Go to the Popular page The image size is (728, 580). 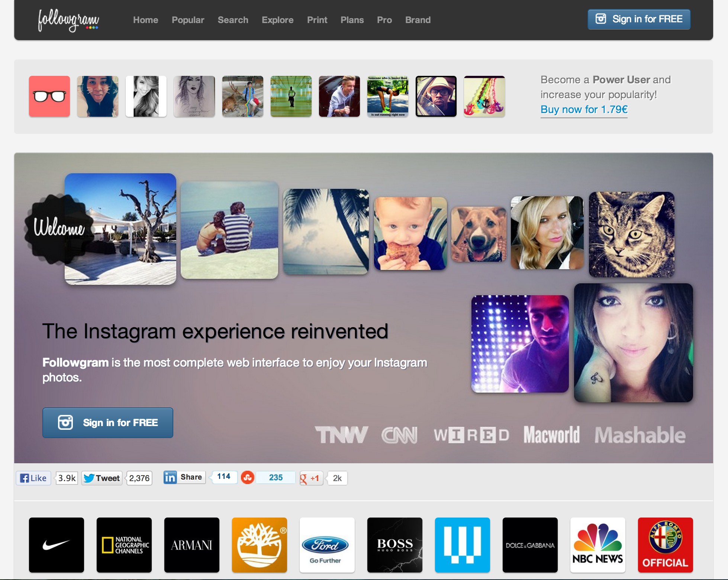188,20
